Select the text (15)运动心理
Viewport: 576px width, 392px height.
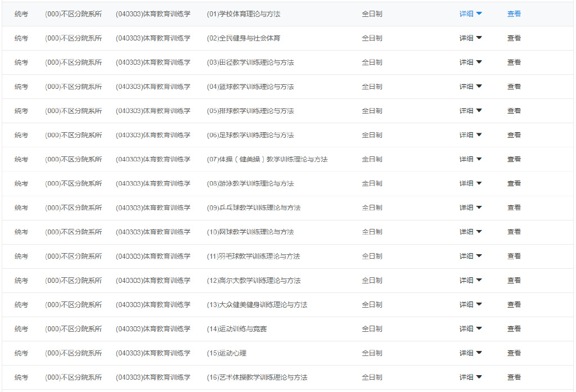(x=227, y=353)
